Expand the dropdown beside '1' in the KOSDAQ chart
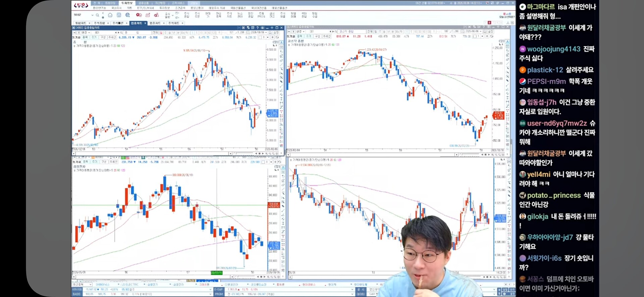Viewport: 644px width, 297px height. 482,36
